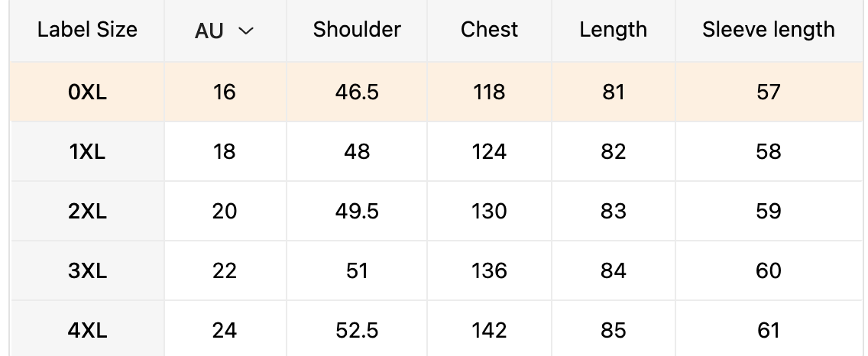Click the Label Size column header
The image size is (868, 356).
click(87, 30)
